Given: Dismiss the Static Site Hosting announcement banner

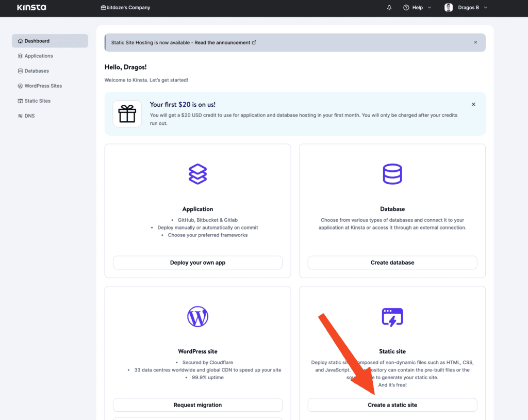Looking at the screenshot, I should (x=475, y=42).
